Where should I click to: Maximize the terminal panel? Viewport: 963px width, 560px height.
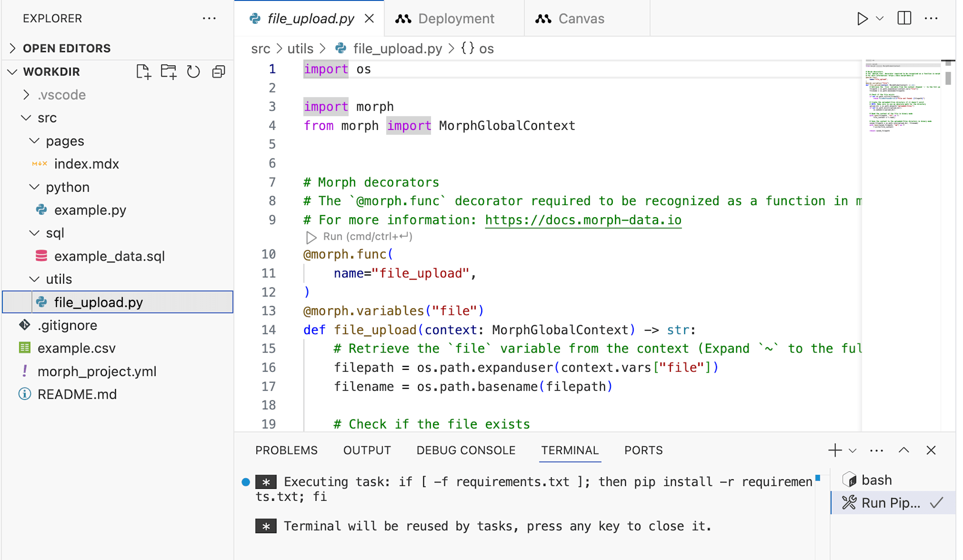click(904, 450)
